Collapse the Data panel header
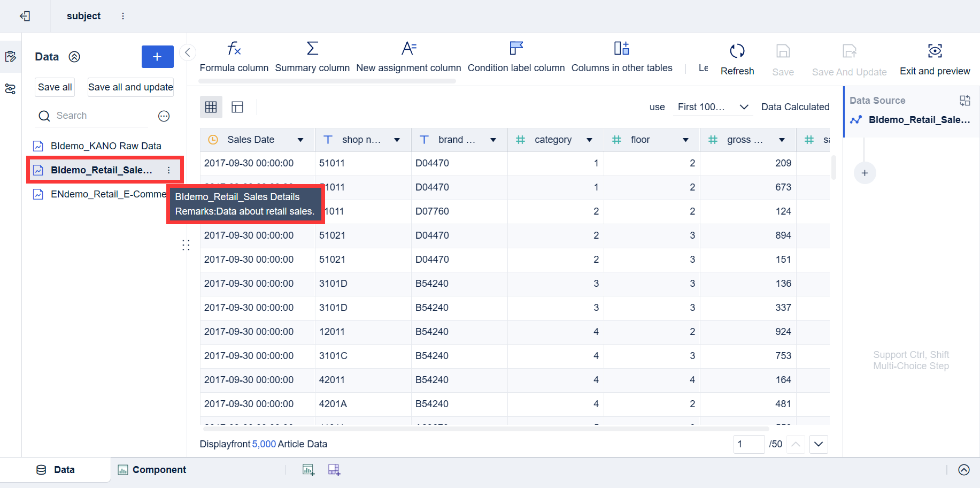The image size is (980, 488). pos(74,57)
